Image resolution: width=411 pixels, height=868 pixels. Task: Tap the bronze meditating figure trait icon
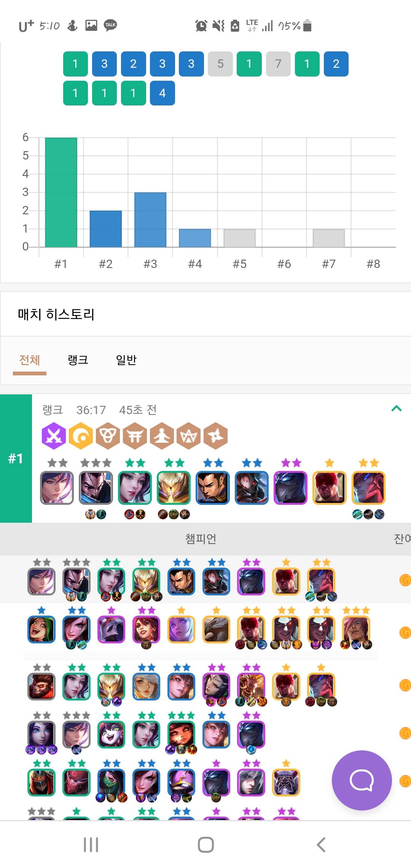coord(162,436)
